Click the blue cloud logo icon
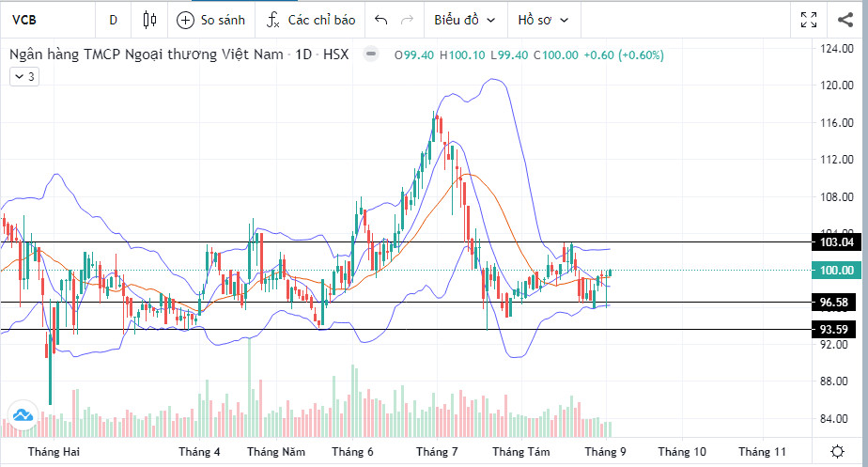The width and height of the screenshot is (868, 467). [22, 415]
